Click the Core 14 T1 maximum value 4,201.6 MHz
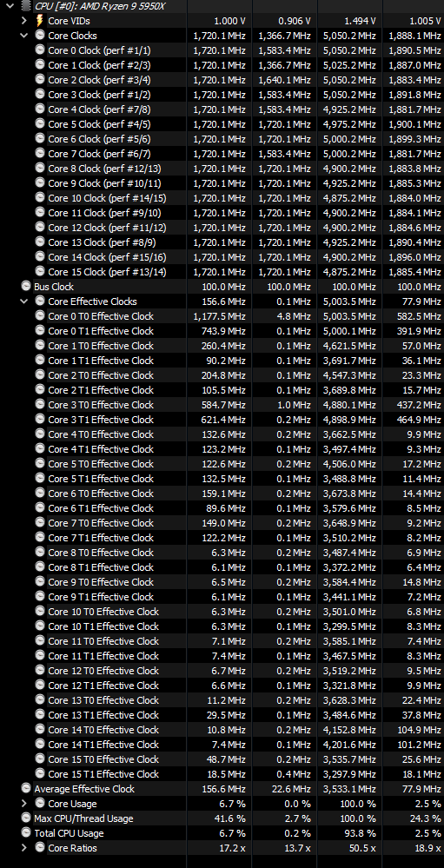Screen dimensions: 444x868 click(349, 745)
